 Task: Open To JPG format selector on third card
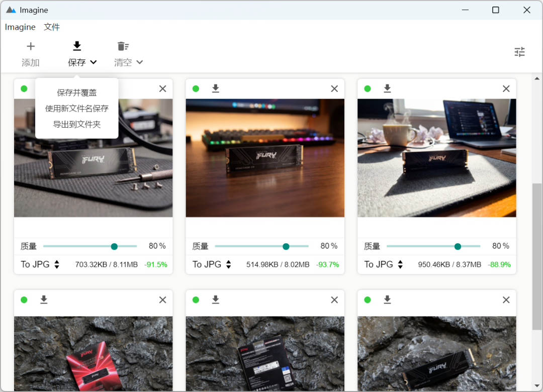point(384,264)
